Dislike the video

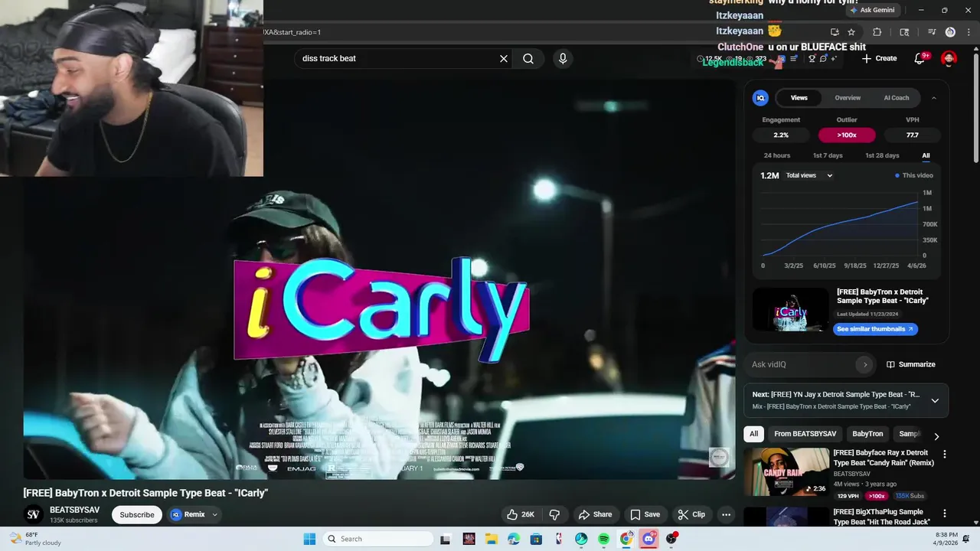[555, 514]
